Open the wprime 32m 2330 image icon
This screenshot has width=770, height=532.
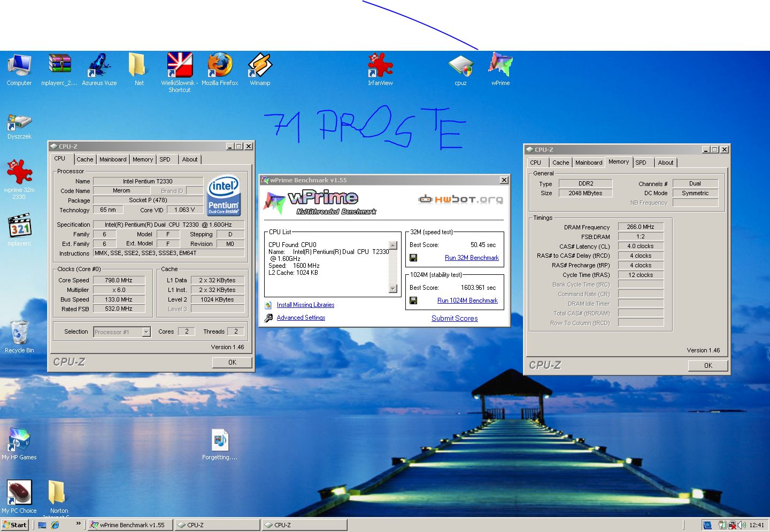tap(19, 172)
